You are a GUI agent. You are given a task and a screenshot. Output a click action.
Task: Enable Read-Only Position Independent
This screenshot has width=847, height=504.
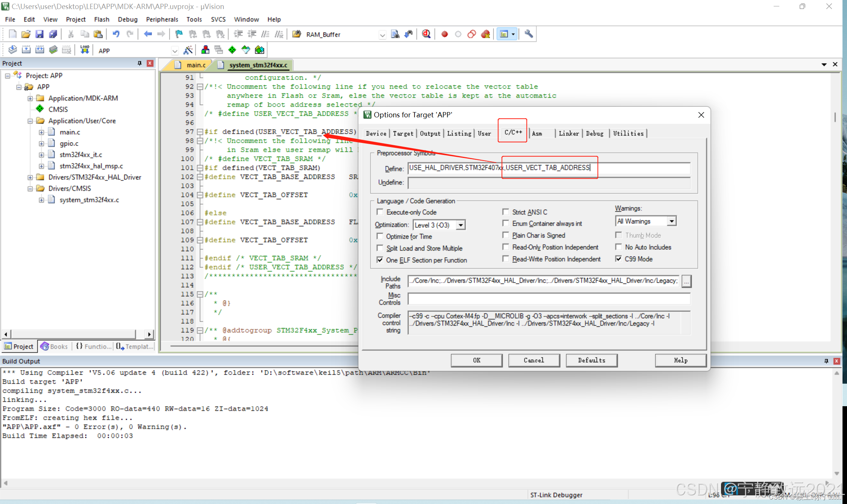506,247
